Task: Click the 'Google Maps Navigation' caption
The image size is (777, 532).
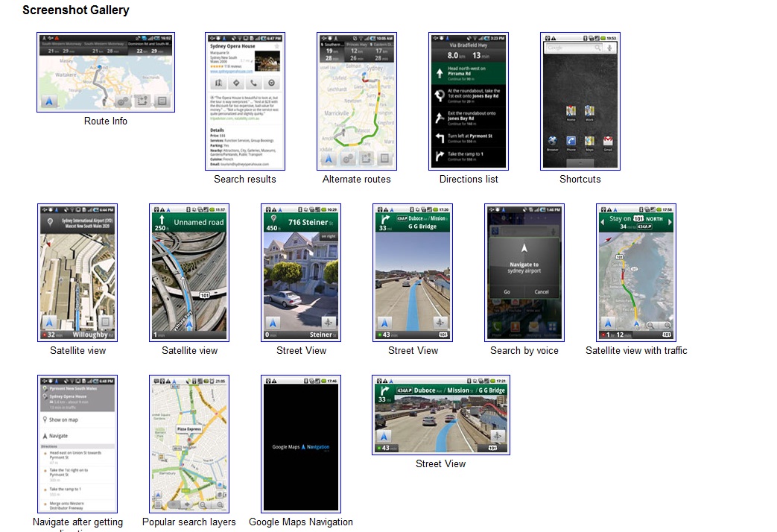Action: click(301, 522)
